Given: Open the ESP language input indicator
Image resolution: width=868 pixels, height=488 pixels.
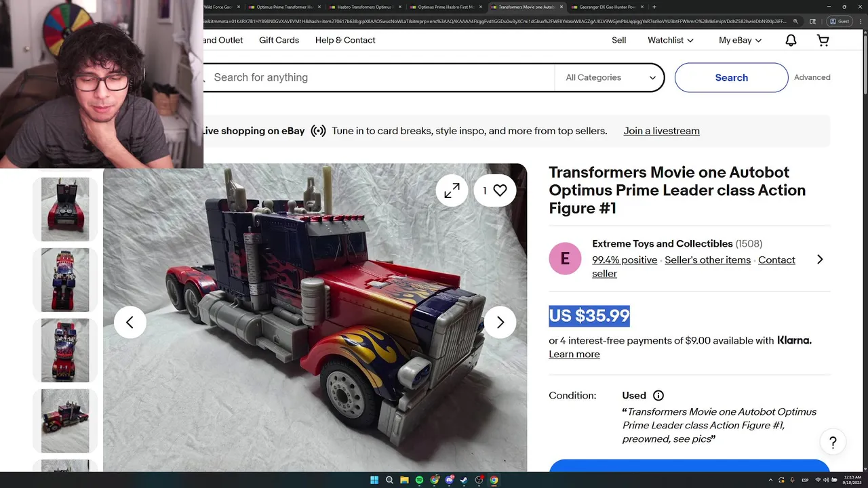Looking at the screenshot, I should (806, 480).
